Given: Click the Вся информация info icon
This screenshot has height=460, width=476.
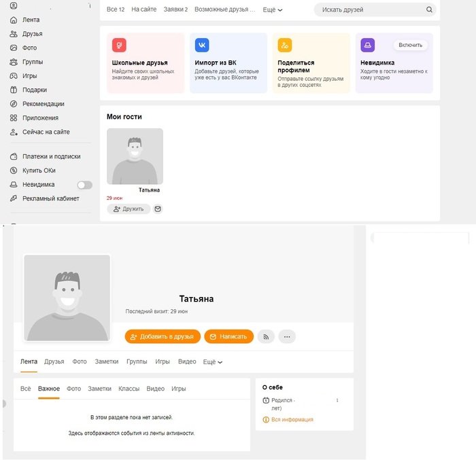Looking at the screenshot, I should click(266, 420).
